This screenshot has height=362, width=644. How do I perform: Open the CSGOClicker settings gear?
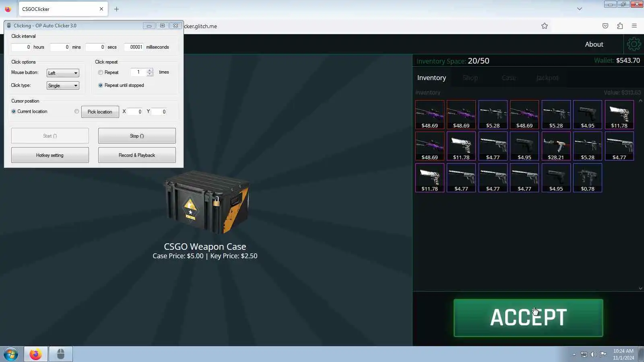point(634,44)
